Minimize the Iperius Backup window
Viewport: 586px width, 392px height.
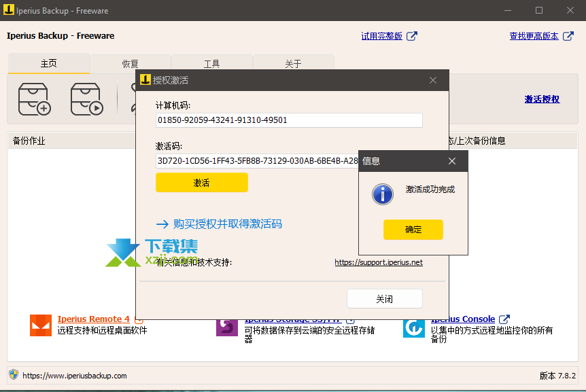tap(508, 10)
